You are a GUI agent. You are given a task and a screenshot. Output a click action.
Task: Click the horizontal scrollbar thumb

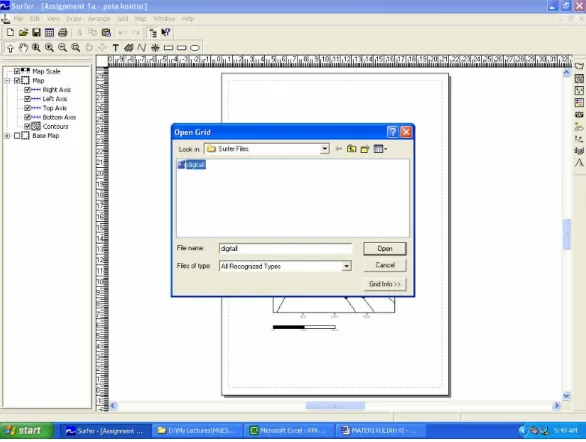(335, 405)
